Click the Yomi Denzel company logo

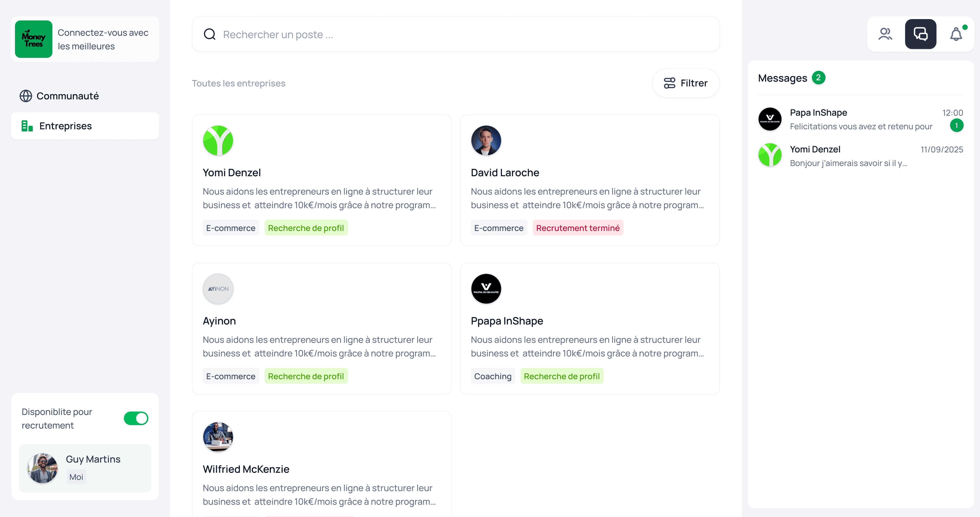pyautogui.click(x=218, y=141)
